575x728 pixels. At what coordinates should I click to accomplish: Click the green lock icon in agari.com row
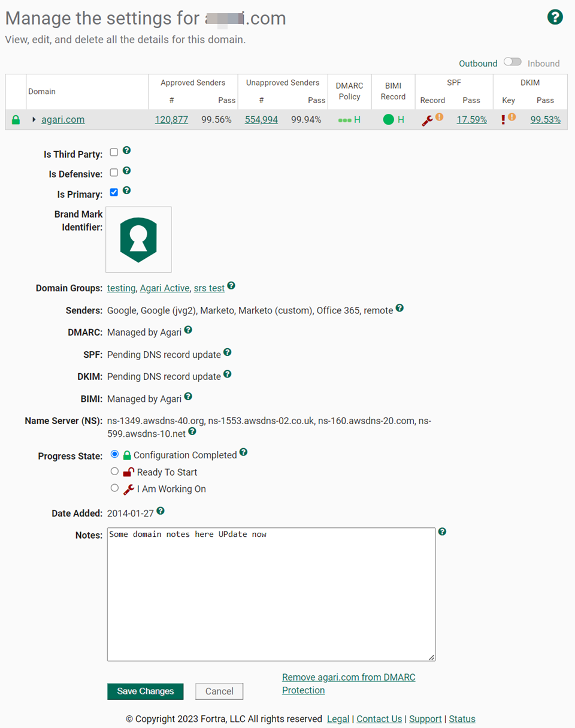point(16,120)
